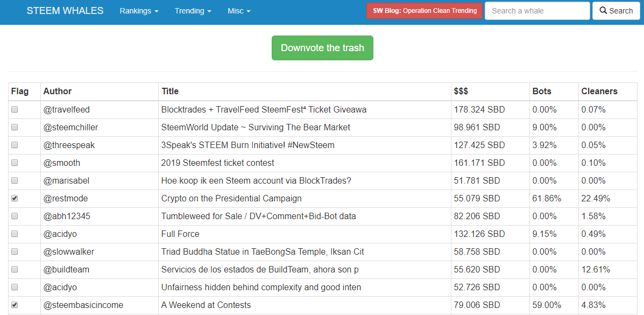Viewport: 644px width, 315px height.
Task: Click the 12.61% cleaners value
Action: 596,270
